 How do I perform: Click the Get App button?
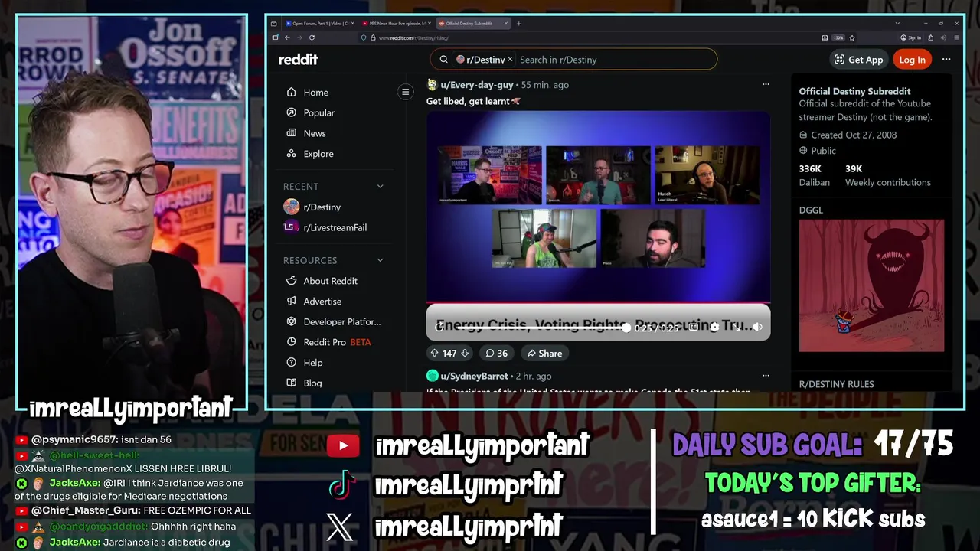858,60
